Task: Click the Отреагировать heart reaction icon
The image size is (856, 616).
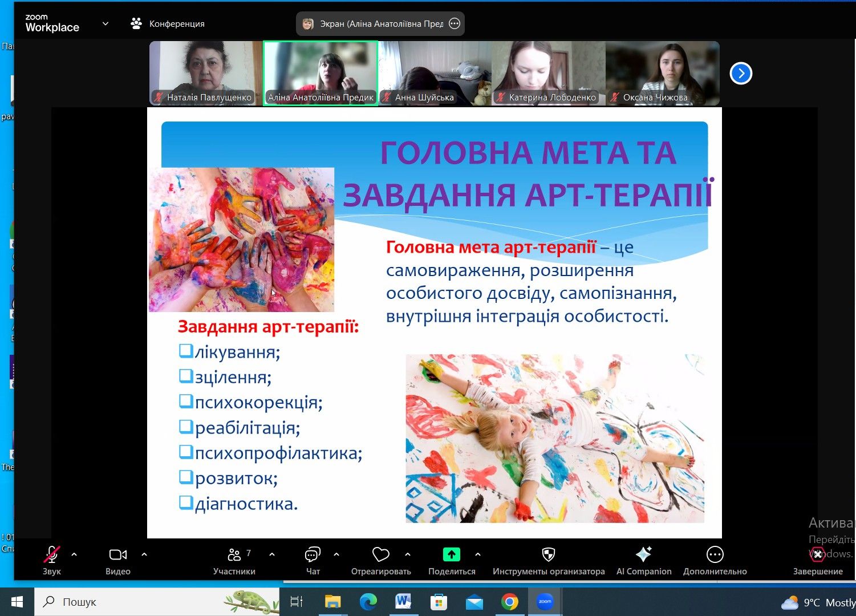Action: pyautogui.click(x=380, y=555)
